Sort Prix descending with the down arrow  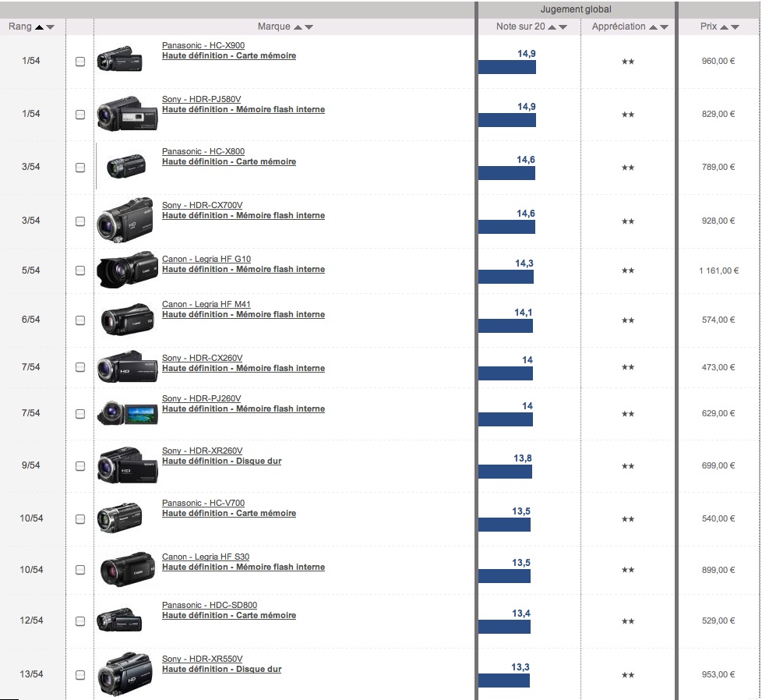[735, 27]
